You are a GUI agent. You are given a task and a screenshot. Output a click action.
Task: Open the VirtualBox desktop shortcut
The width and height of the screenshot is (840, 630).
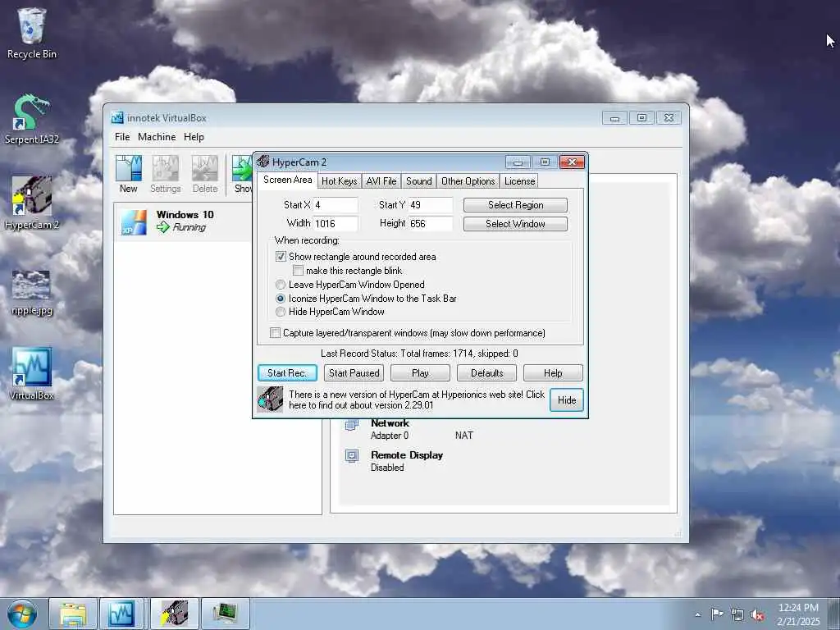(x=32, y=374)
